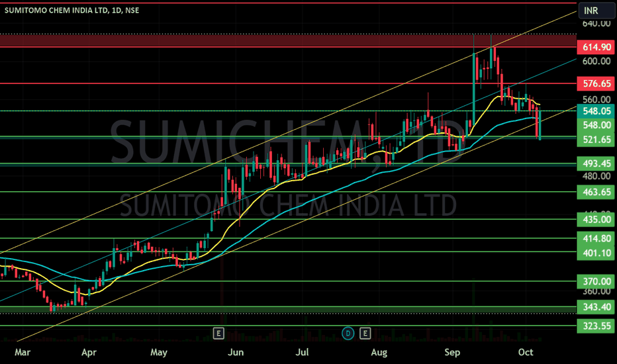Select the 576.65 red price label

point(596,83)
